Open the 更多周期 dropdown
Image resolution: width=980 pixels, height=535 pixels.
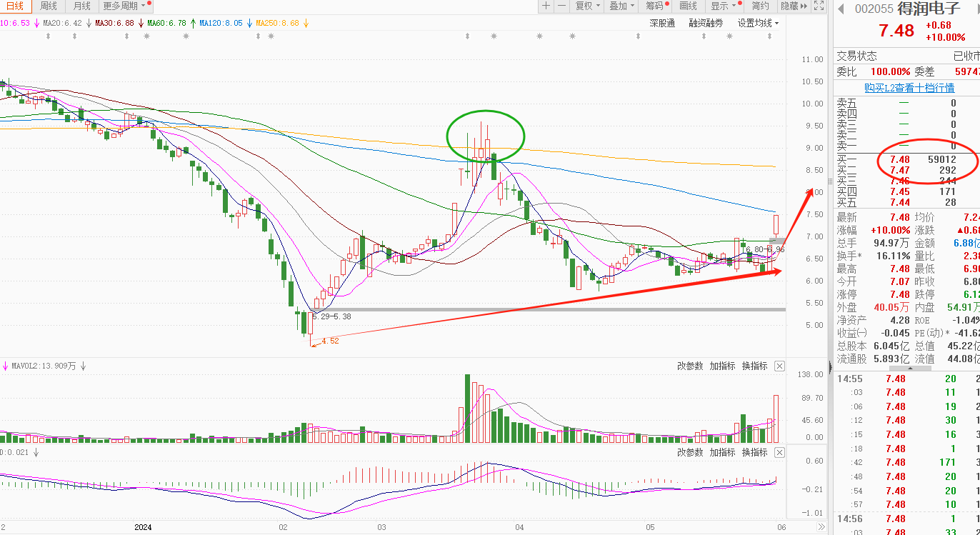pos(124,6)
